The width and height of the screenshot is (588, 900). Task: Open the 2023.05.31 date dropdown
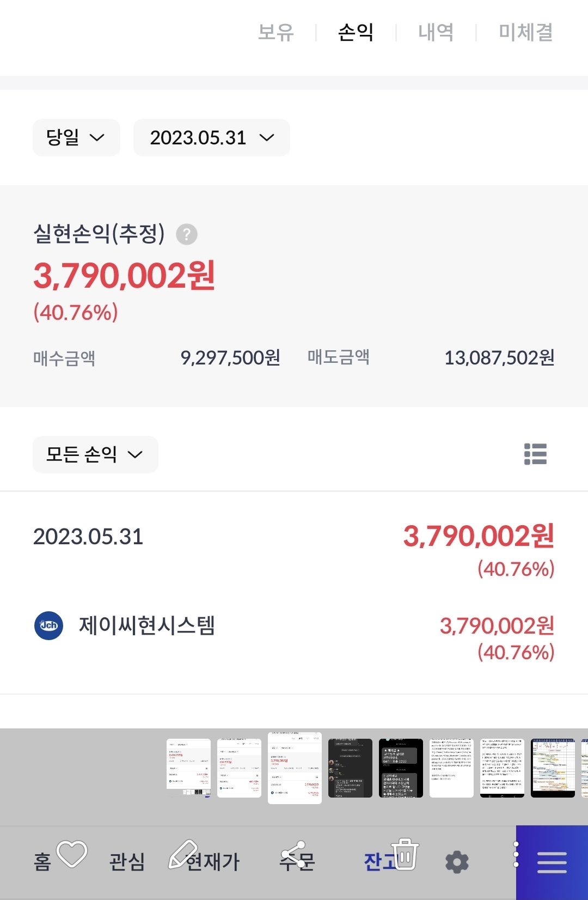pos(212,137)
